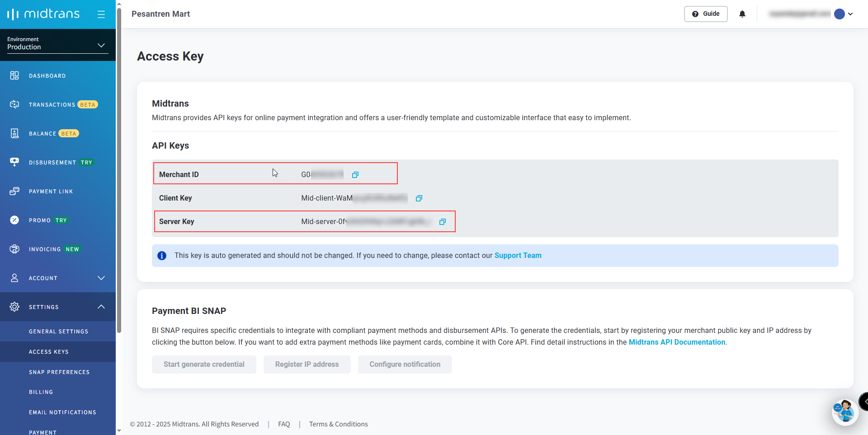Copy the Server Key value
The image size is (868, 435).
[x=443, y=222]
